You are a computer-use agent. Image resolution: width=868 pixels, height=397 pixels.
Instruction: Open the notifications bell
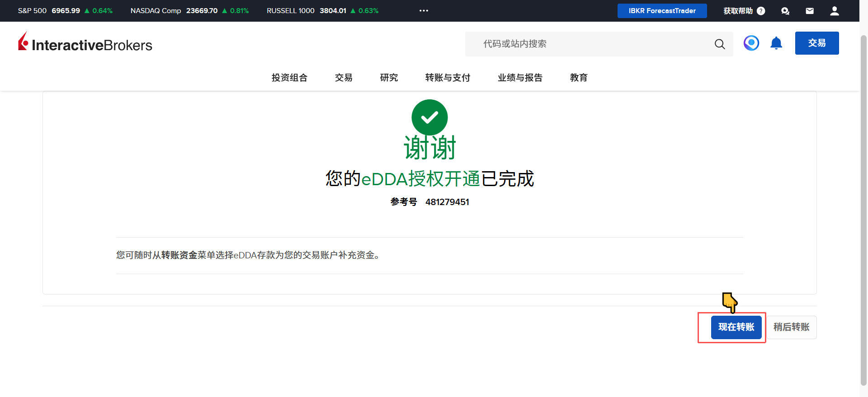(776, 43)
